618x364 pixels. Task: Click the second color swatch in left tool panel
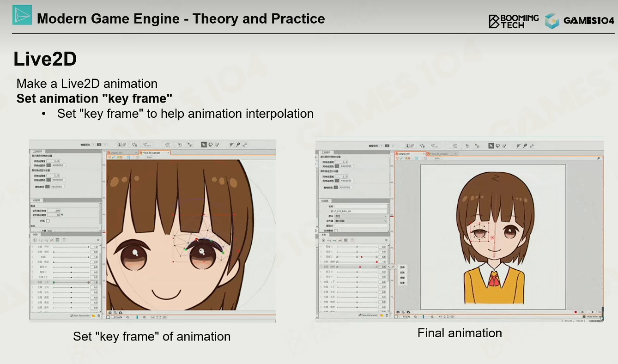coord(48,180)
